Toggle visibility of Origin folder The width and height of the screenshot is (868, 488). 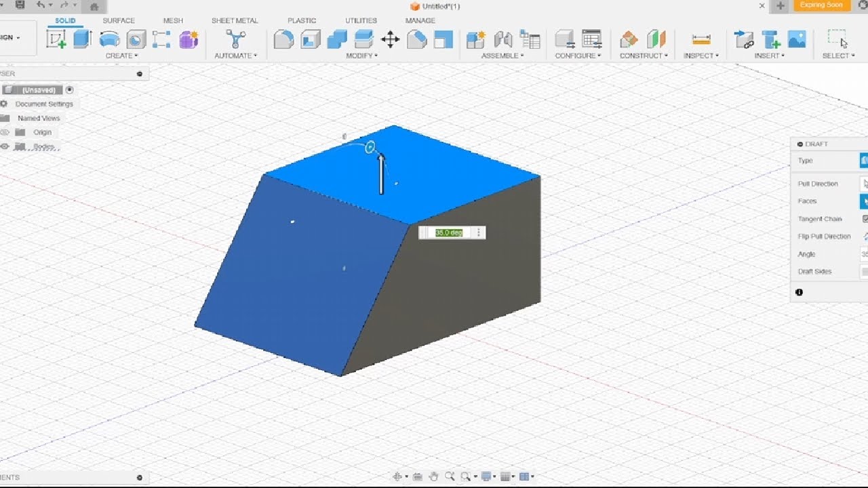pyautogui.click(x=5, y=132)
